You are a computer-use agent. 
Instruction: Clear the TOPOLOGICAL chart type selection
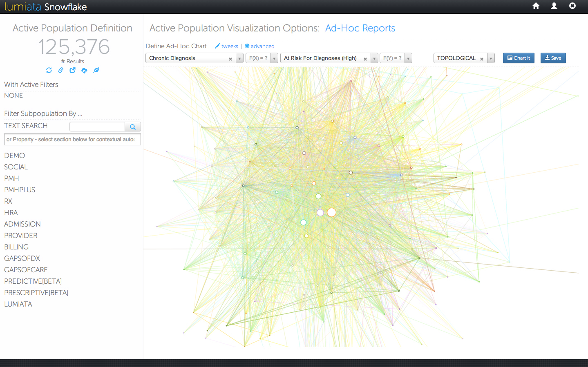pyautogui.click(x=482, y=59)
